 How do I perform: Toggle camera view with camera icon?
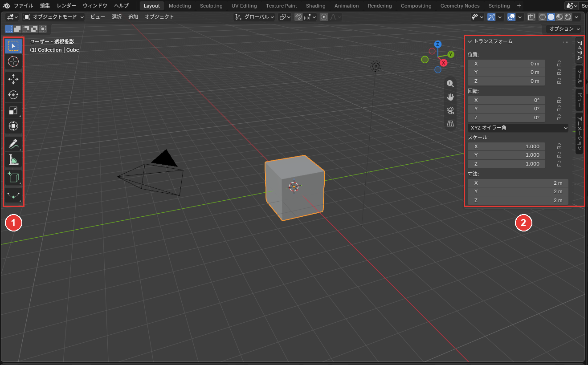click(450, 110)
